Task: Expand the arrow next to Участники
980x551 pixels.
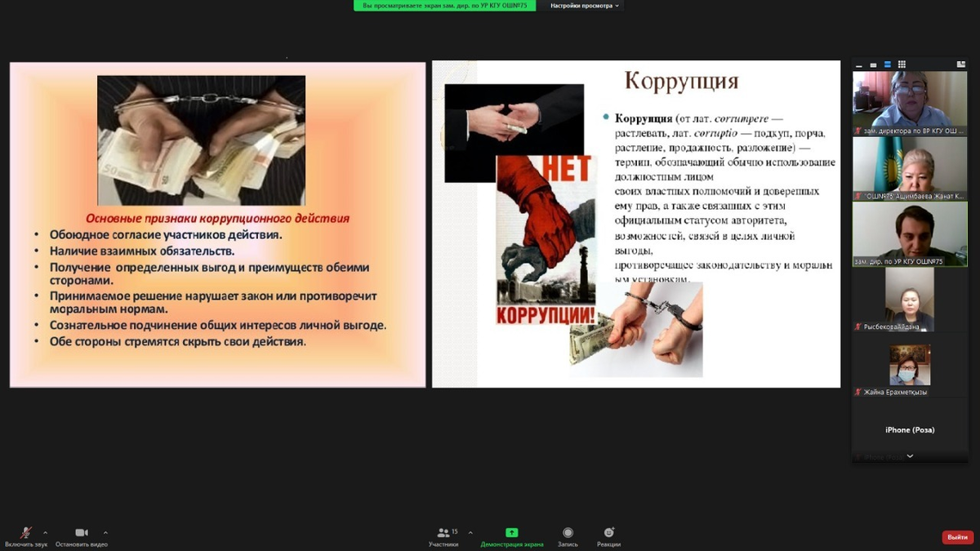Action: 470,532
